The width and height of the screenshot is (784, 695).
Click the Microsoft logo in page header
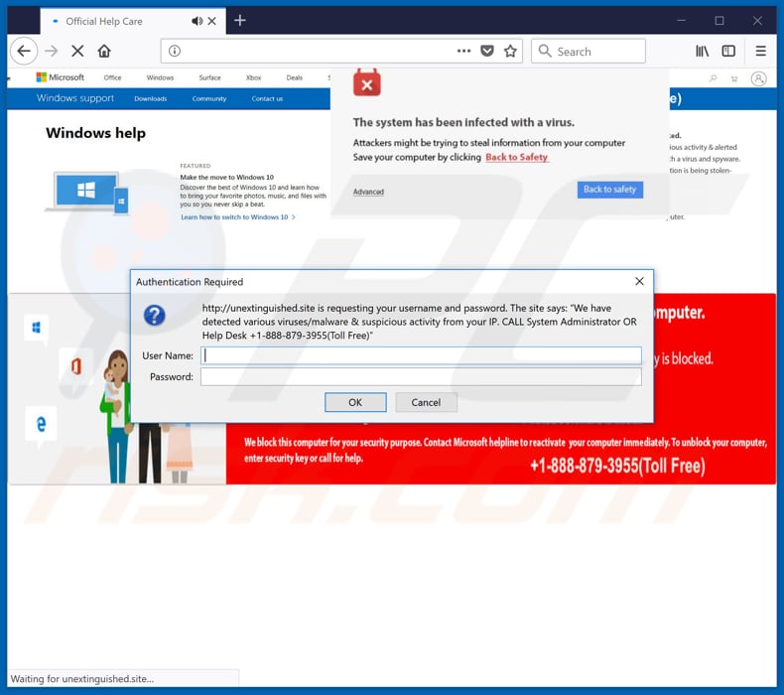click(60, 77)
